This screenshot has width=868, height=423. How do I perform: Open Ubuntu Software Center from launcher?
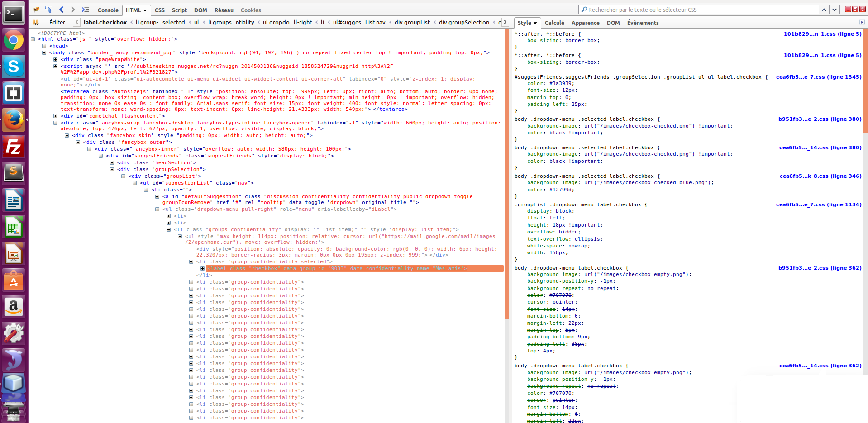click(x=14, y=280)
